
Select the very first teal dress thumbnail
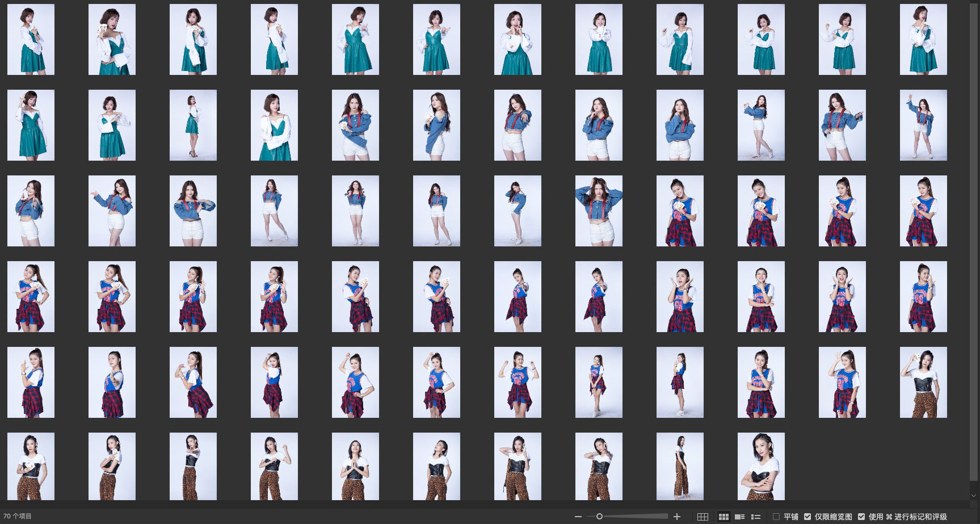pyautogui.click(x=31, y=39)
